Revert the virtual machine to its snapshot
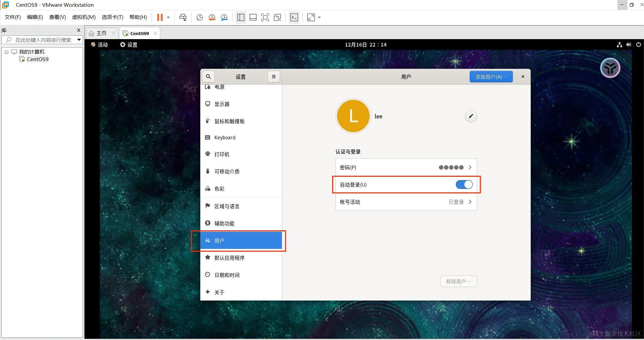Image resolution: width=644 pixels, height=340 pixels. [211, 17]
